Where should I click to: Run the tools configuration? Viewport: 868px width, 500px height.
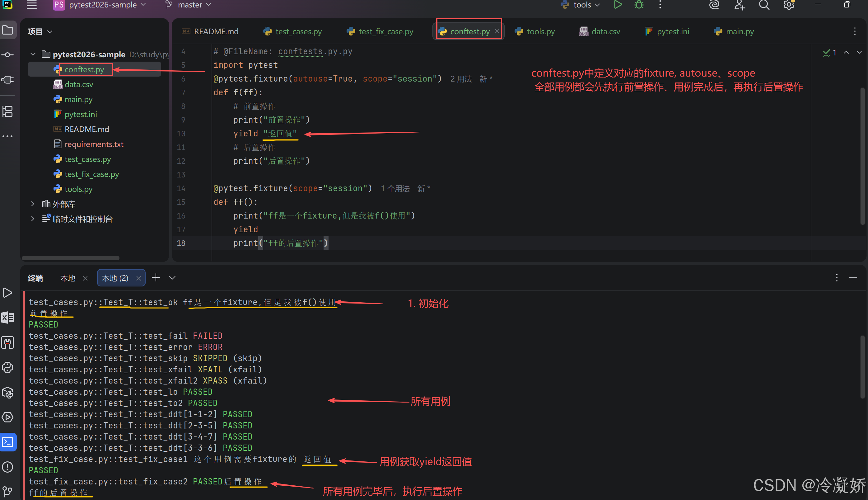coord(618,5)
